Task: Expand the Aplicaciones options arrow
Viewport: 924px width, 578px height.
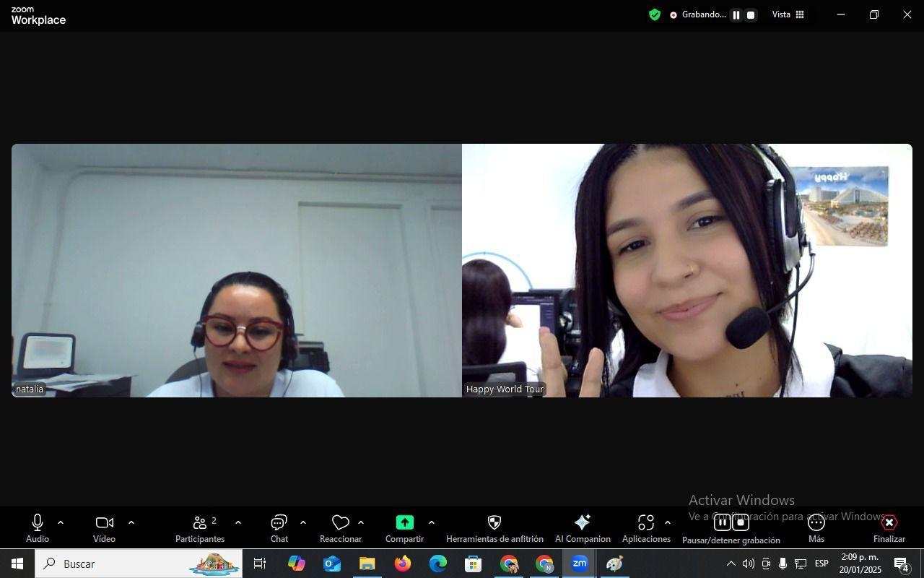Action: (667, 522)
